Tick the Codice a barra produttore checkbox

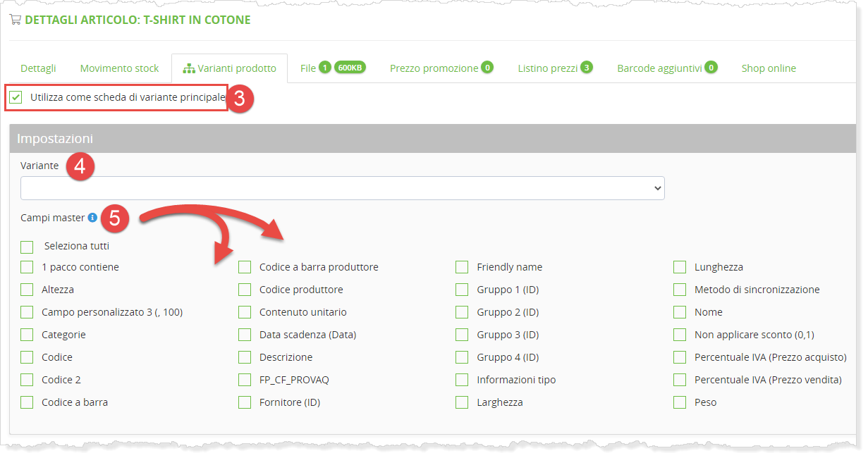pos(245,267)
